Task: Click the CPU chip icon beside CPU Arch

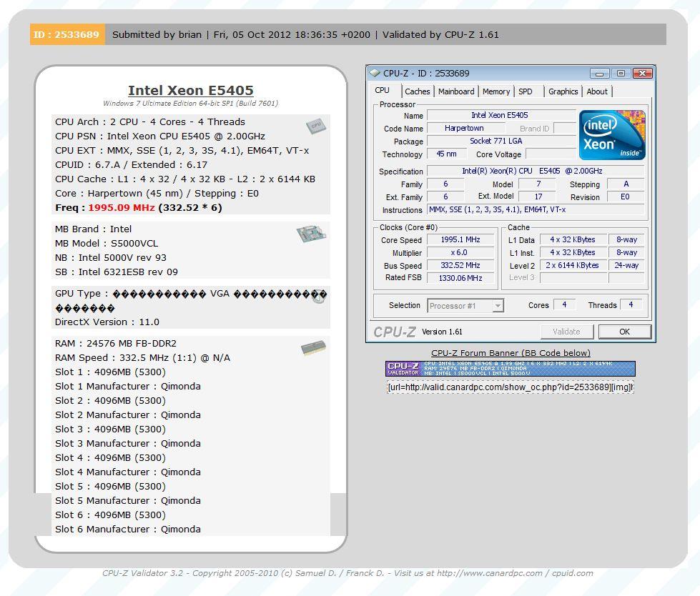Action: [316, 126]
